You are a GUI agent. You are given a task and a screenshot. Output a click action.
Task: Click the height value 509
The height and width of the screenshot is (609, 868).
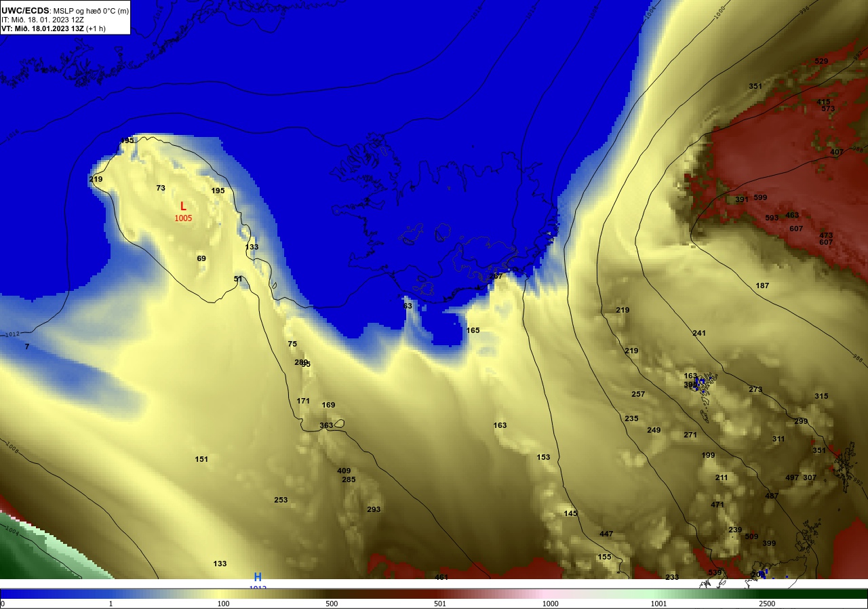click(751, 537)
